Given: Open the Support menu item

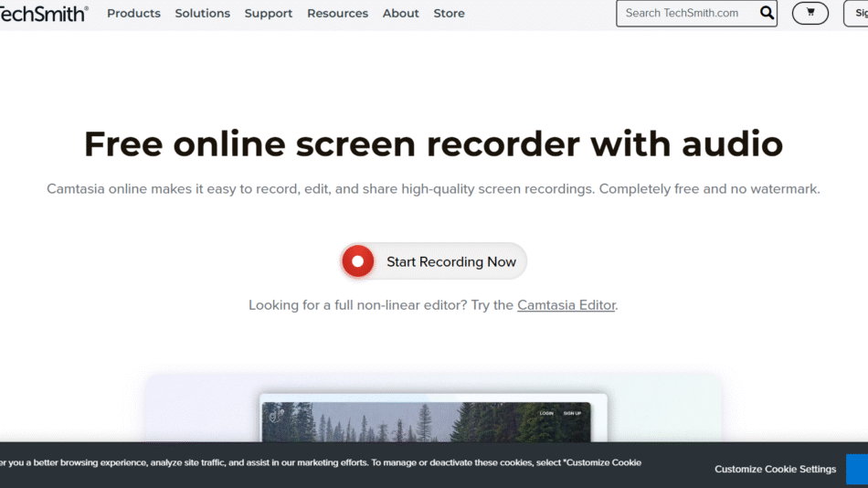Looking at the screenshot, I should (269, 14).
